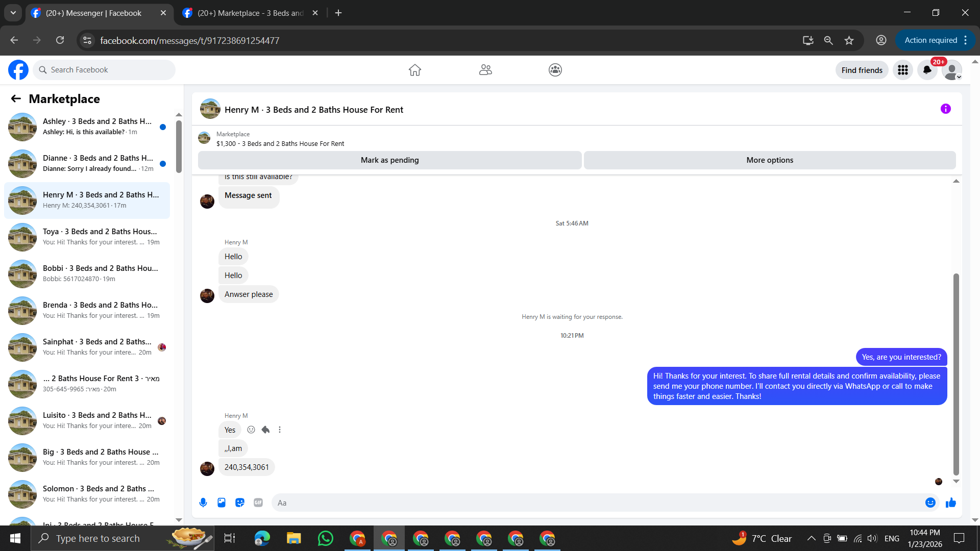Viewport: 980px width, 551px height.
Task: Open the Facebook apps grid menu
Action: [x=903, y=70]
